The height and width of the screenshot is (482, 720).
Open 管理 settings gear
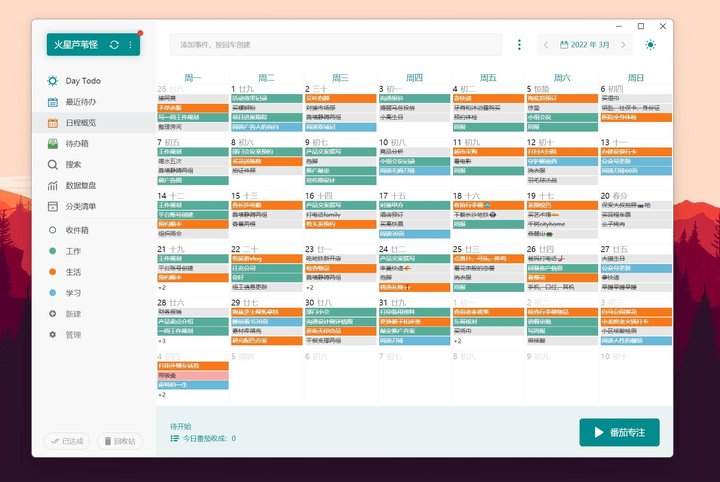click(x=94, y=335)
